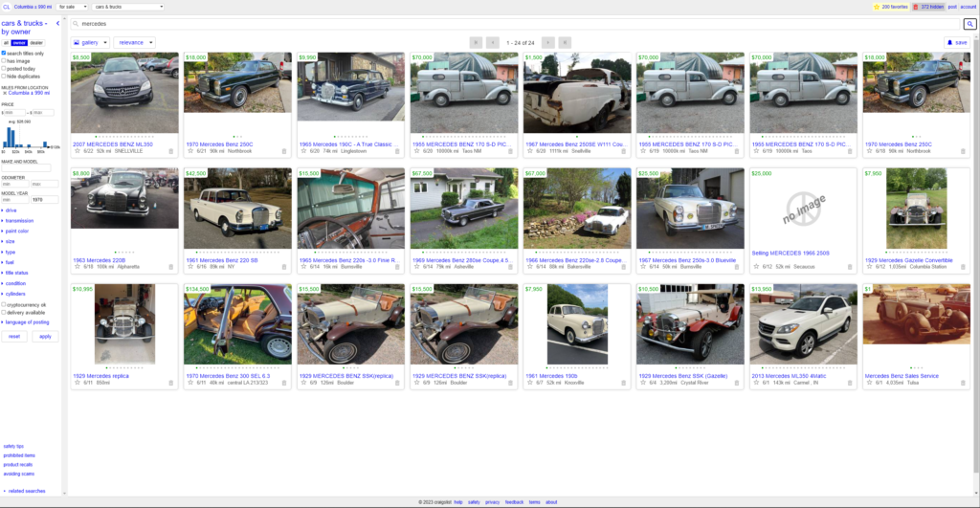The width and height of the screenshot is (980, 508).
Task: Hide the 1963 Mercedes 220B listing
Action: coord(170,267)
